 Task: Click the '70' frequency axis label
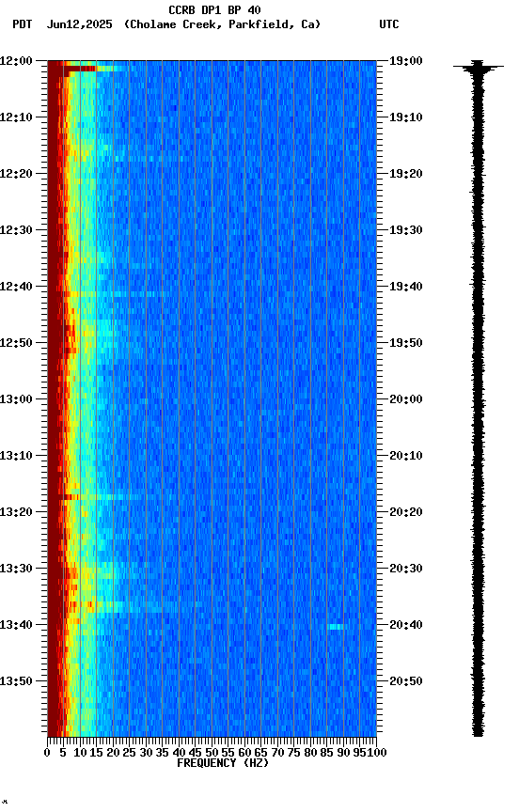click(277, 753)
